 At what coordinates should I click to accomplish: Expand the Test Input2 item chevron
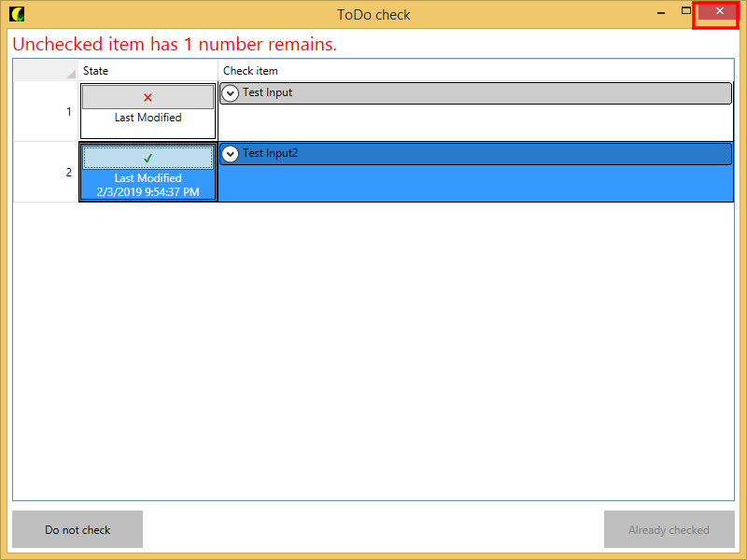click(231, 154)
